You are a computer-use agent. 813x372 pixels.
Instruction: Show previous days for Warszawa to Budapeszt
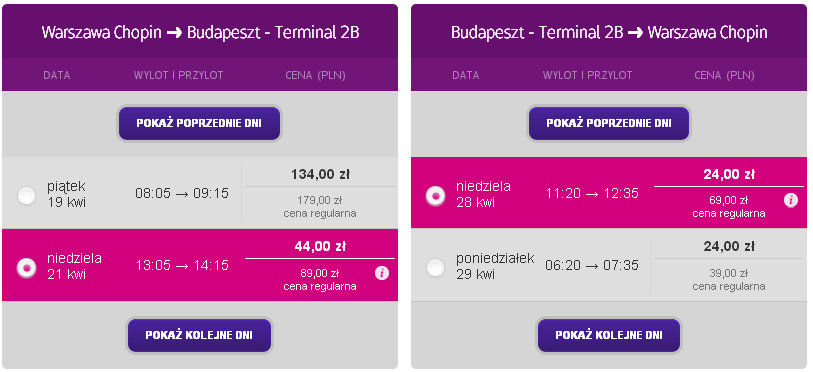[200, 123]
